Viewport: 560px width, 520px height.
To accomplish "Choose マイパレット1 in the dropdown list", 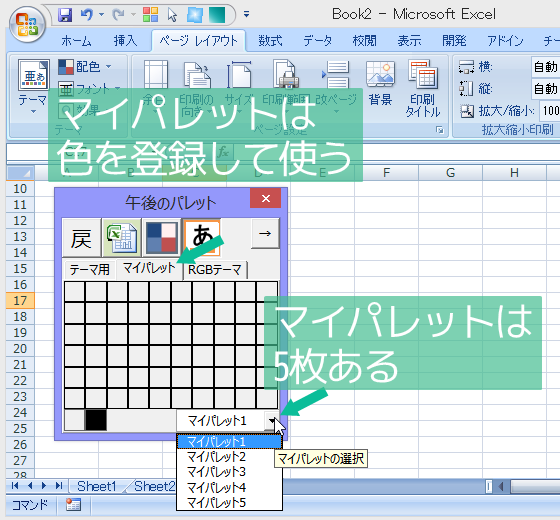I will (x=229, y=442).
